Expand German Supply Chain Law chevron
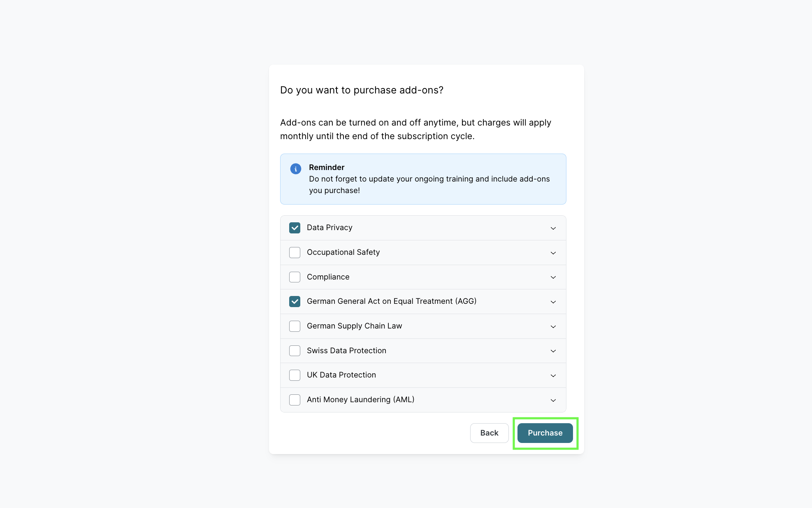Screen dimensions: 812x508 553,326
